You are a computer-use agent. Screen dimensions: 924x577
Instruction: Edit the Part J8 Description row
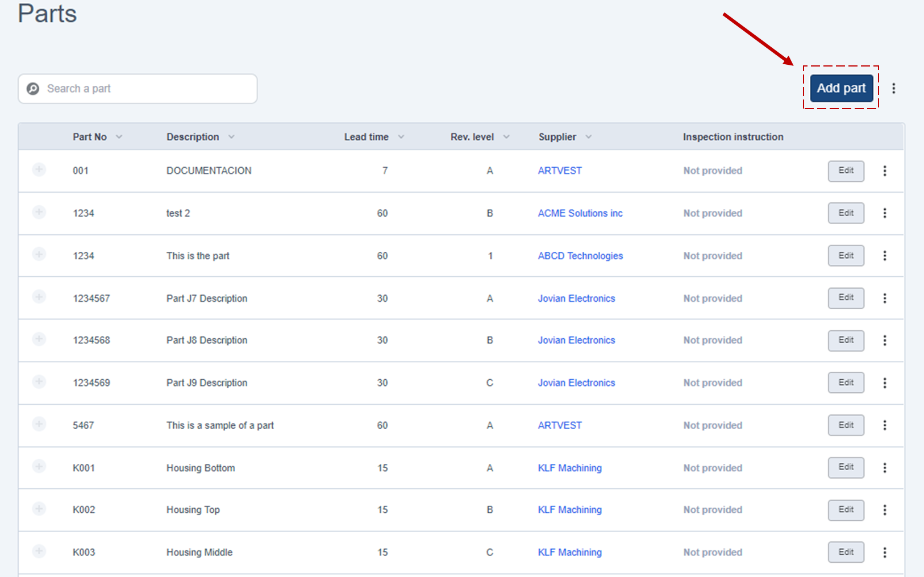pyautogui.click(x=846, y=341)
